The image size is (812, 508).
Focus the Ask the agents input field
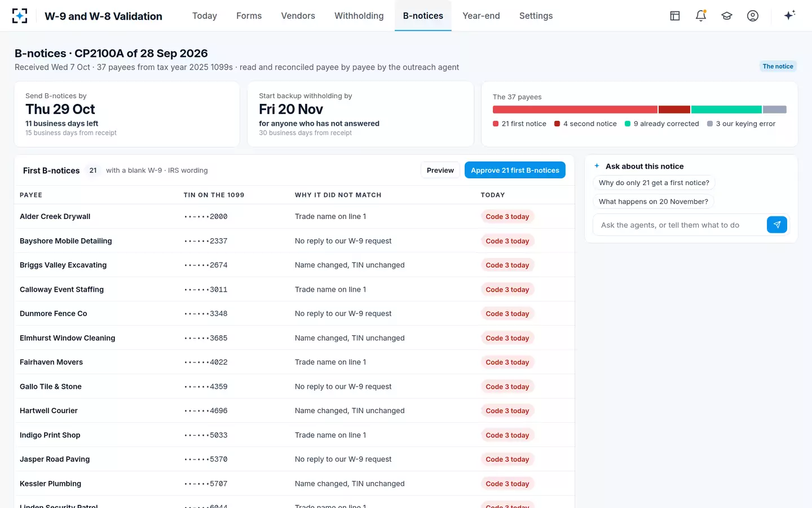[x=680, y=225]
